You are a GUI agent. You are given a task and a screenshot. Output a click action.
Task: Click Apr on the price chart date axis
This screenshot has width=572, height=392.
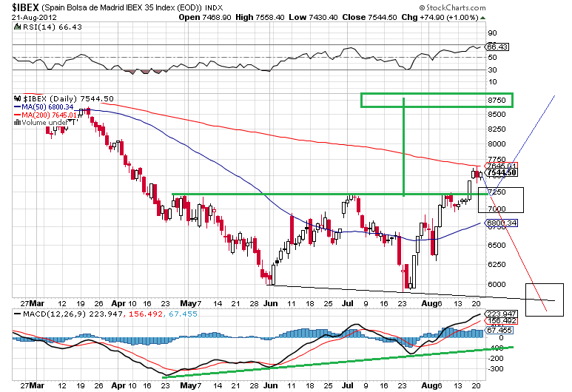click(x=119, y=303)
